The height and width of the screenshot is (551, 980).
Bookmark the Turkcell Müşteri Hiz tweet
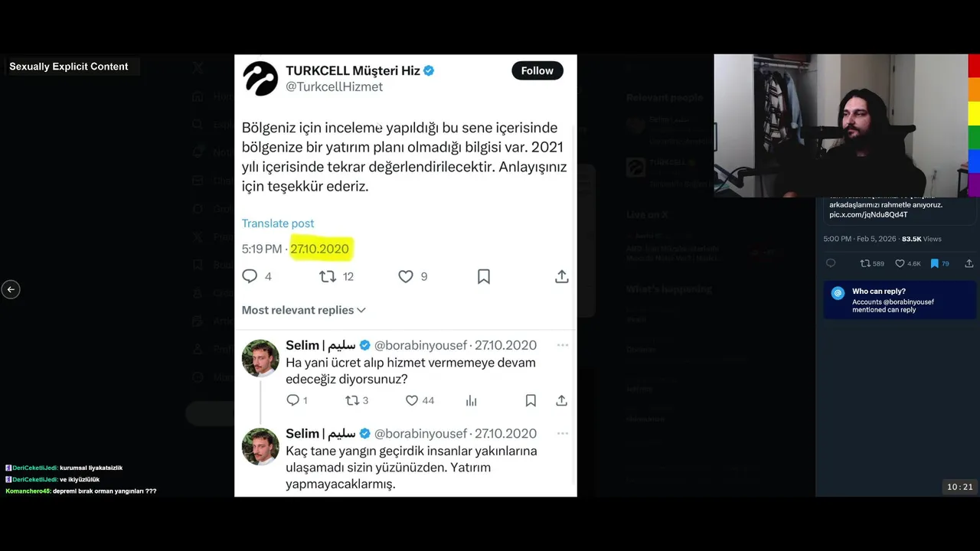click(484, 276)
